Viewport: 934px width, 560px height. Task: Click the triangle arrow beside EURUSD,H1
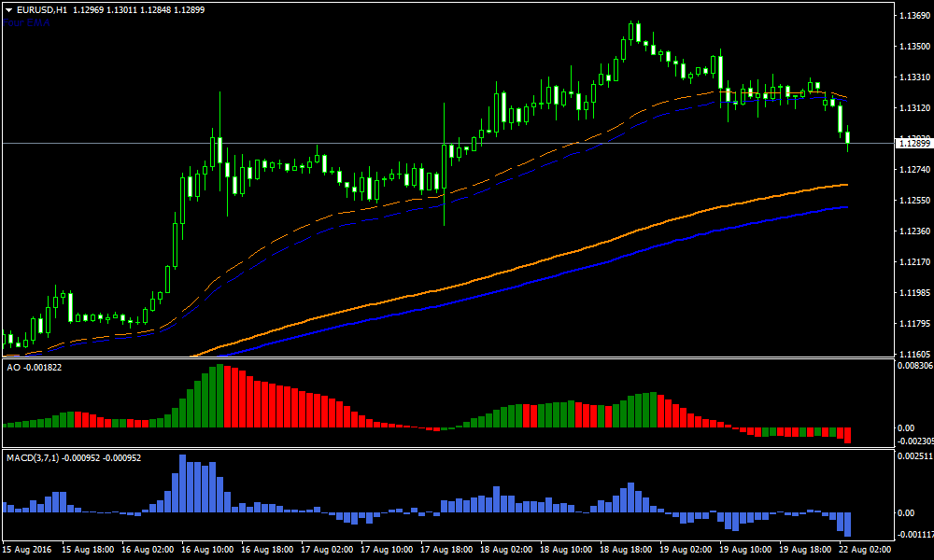pyautogui.click(x=9, y=9)
